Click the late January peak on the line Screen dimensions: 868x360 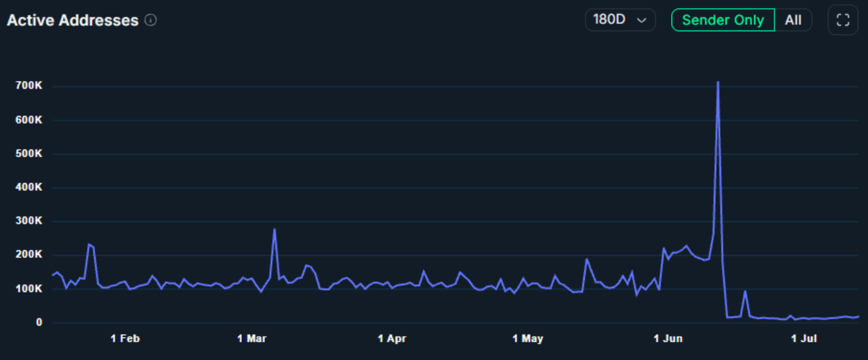coord(89,244)
